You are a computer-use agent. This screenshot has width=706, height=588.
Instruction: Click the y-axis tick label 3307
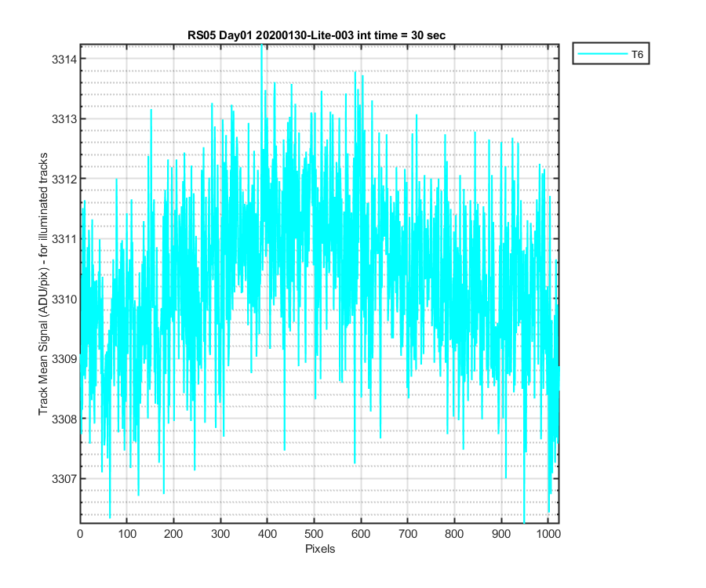64,479
